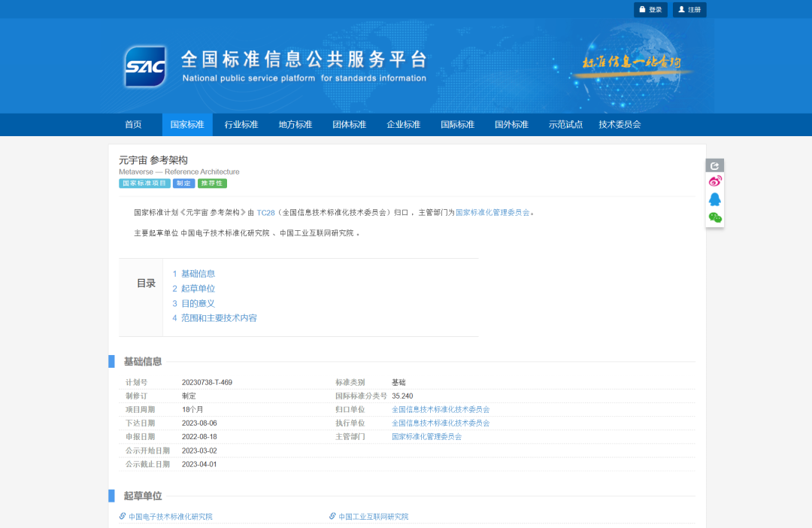
Task: Switch to 企业标准 navigation tab
Action: pos(404,125)
